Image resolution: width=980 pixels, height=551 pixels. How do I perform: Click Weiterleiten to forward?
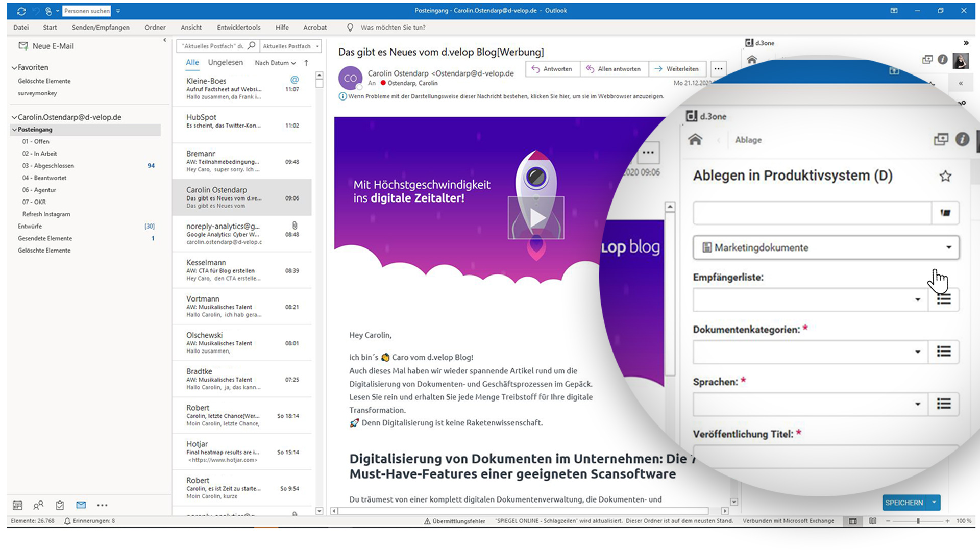tap(677, 69)
